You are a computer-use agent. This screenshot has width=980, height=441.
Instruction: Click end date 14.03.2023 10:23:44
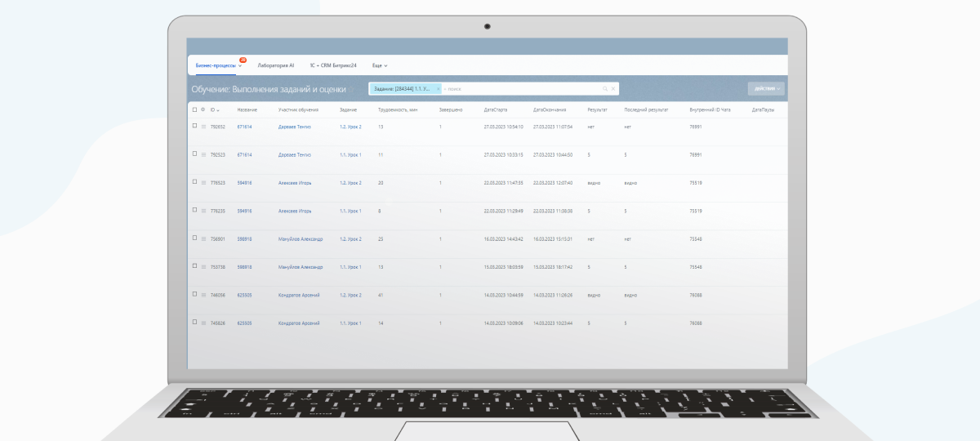(553, 323)
